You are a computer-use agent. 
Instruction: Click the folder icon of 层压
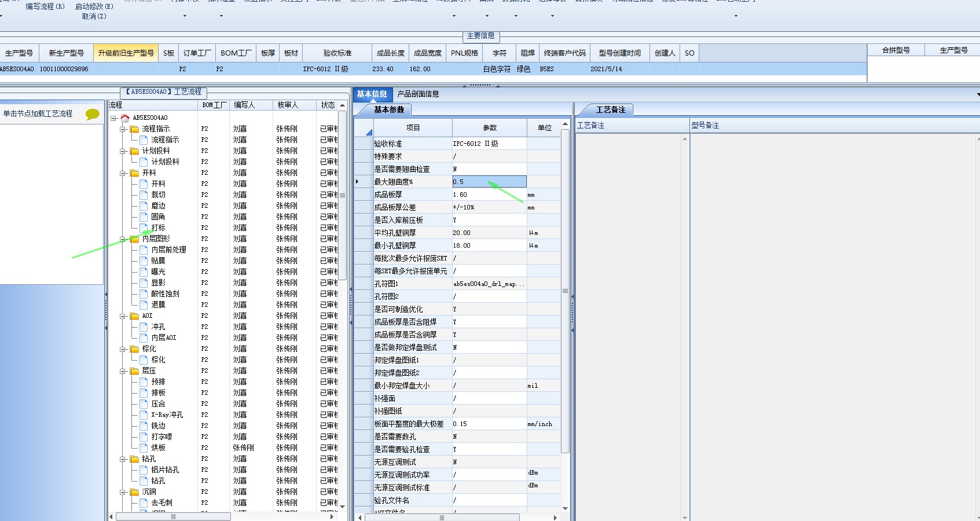click(135, 370)
